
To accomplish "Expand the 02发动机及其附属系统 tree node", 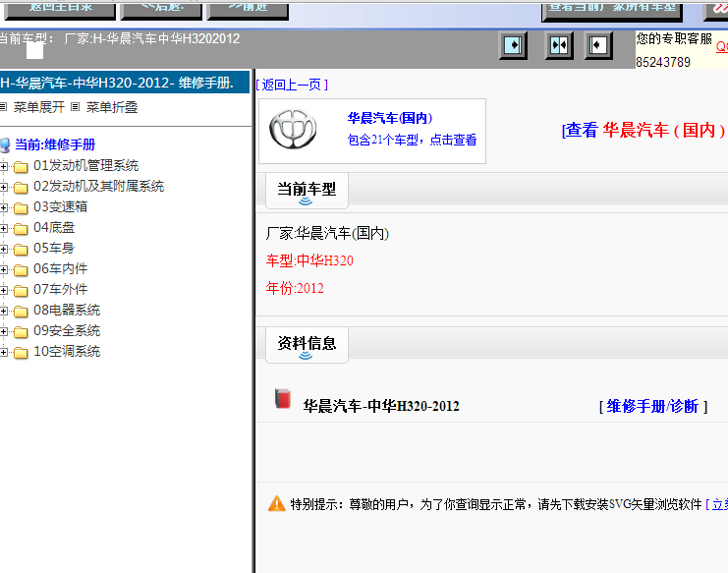I will pyautogui.click(x=4, y=187).
